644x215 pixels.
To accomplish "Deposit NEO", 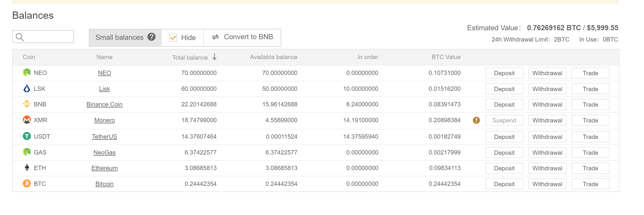I will click(x=504, y=73).
